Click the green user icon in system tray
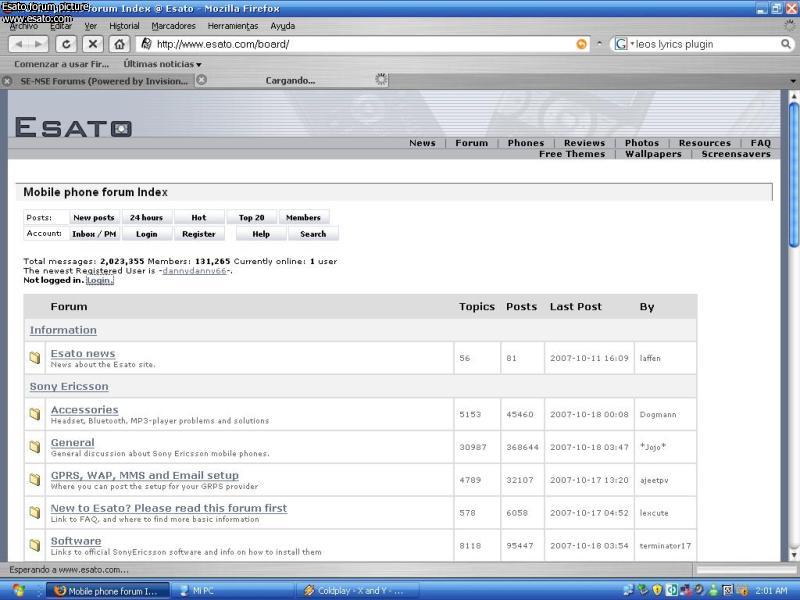Image resolution: width=800 pixels, height=600 pixels. point(714,590)
